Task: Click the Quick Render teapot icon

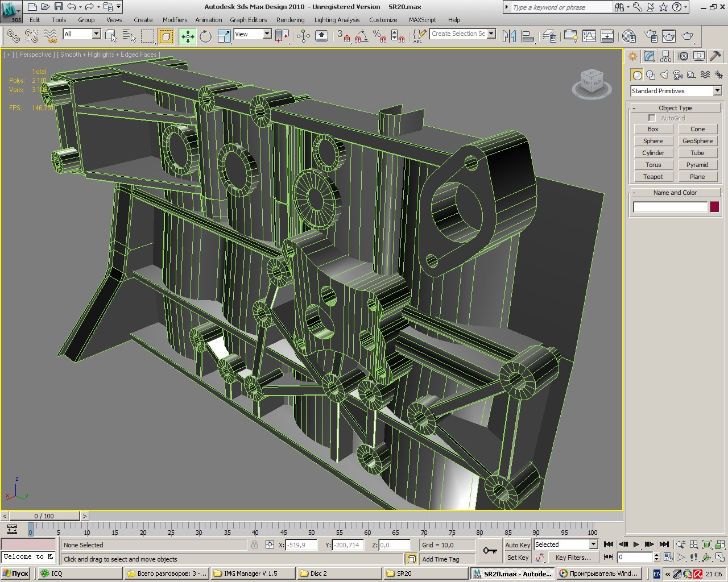Action: click(x=687, y=36)
